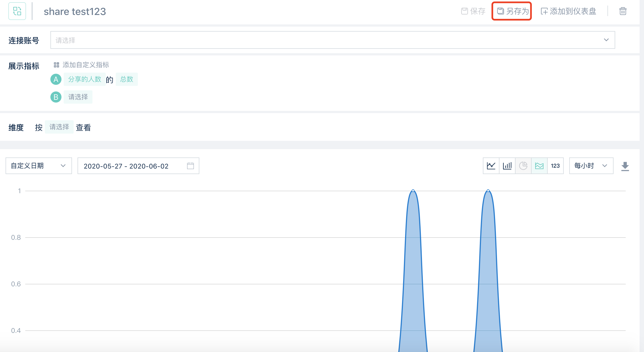Screen dimensions: 644x352
Task: Click y-axis value 0.4
Action: [16, 330]
